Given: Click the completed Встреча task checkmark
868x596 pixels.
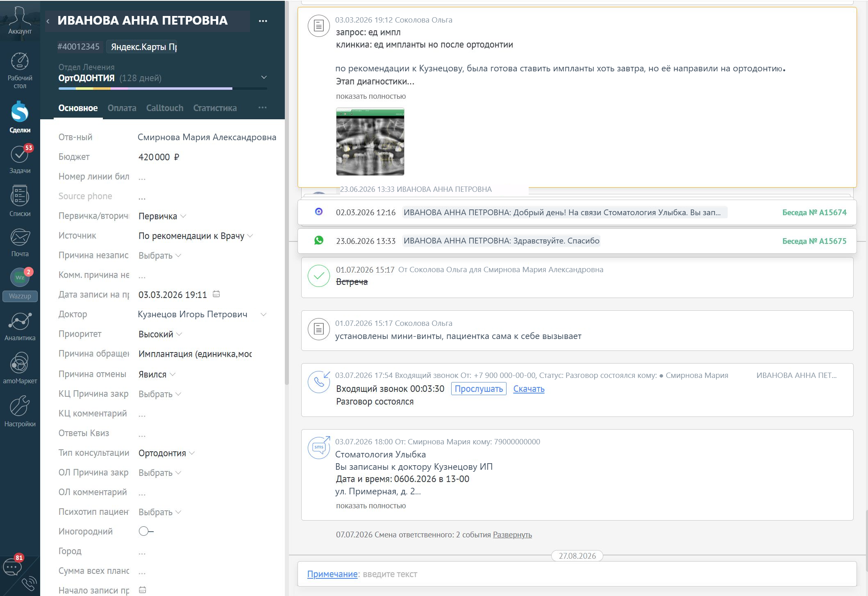Looking at the screenshot, I should click(x=319, y=276).
